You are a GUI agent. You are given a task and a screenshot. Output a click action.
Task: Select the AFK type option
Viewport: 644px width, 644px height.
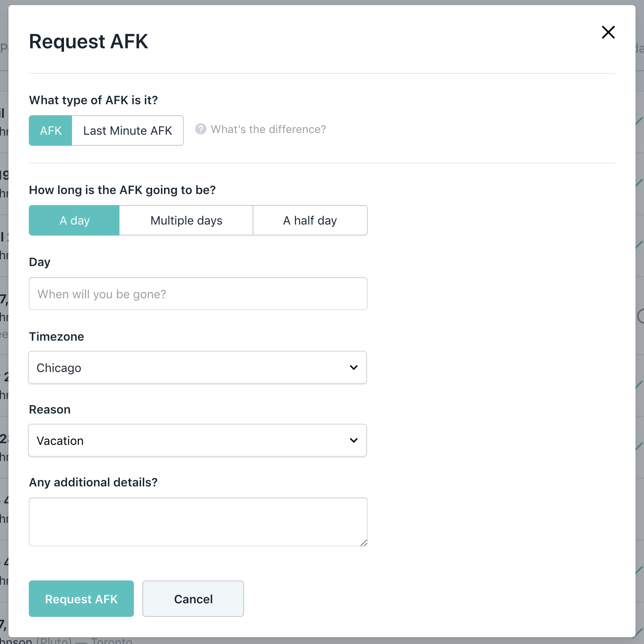pyautogui.click(x=51, y=130)
